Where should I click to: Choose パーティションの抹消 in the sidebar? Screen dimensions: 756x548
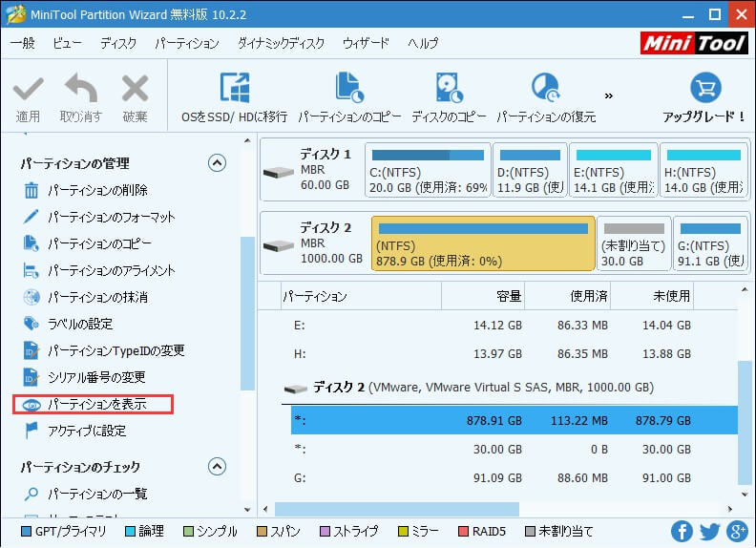coord(85,297)
